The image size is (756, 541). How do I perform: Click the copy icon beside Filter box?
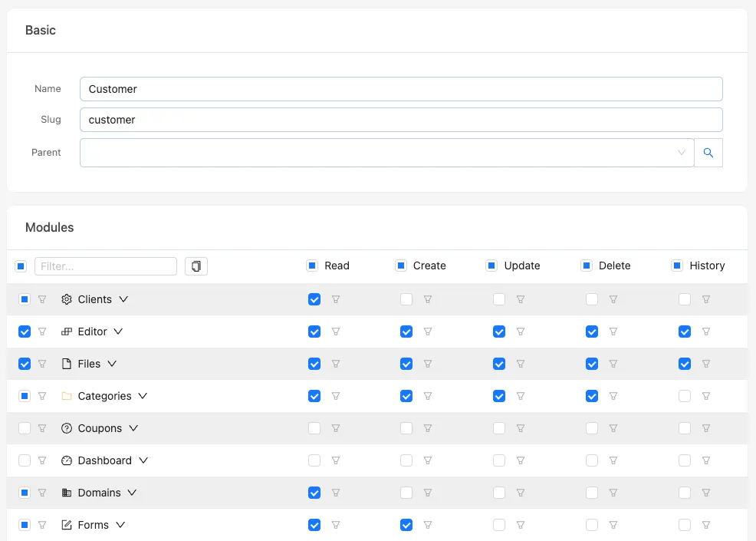point(196,266)
